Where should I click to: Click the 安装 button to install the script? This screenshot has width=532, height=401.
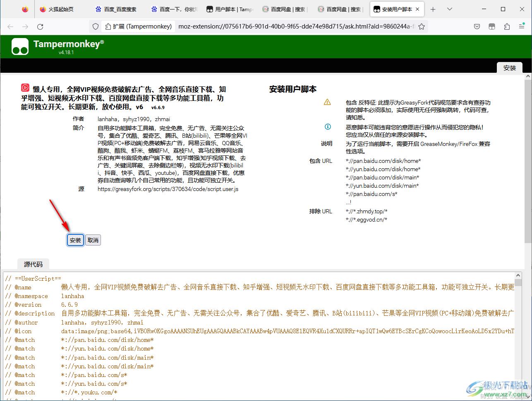click(x=75, y=240)
